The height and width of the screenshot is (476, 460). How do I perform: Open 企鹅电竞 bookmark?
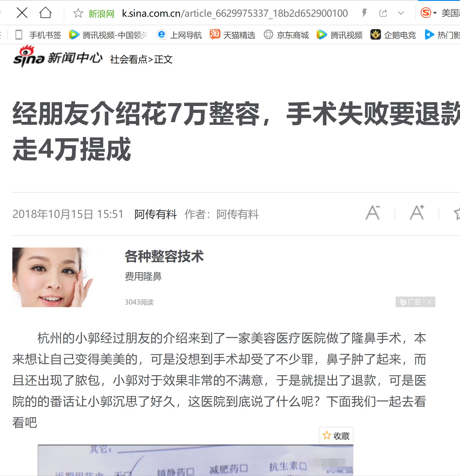393,35
